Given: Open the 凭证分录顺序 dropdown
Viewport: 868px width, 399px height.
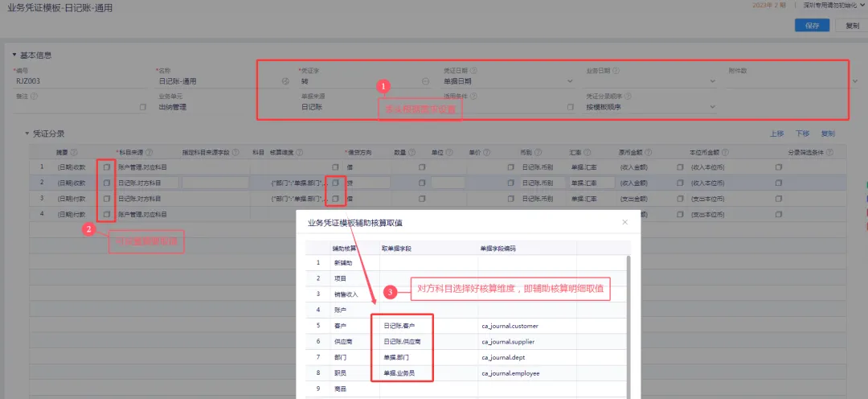Looking at the screenshot, I should (x=712, y=107).
